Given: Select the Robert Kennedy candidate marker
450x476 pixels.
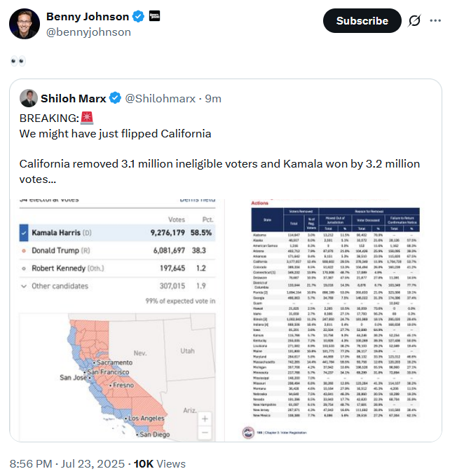Looking at the screenshot, I should coord(24,268).
